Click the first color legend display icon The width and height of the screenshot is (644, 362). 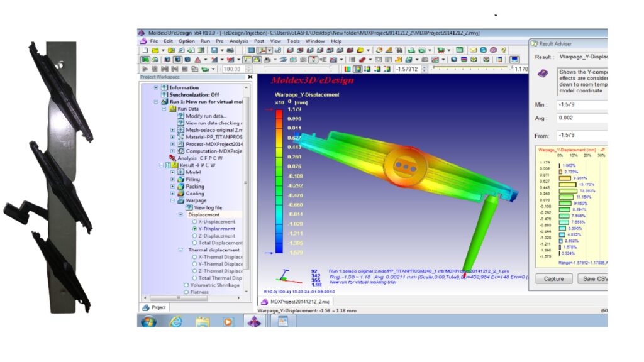tap(347, 69)
